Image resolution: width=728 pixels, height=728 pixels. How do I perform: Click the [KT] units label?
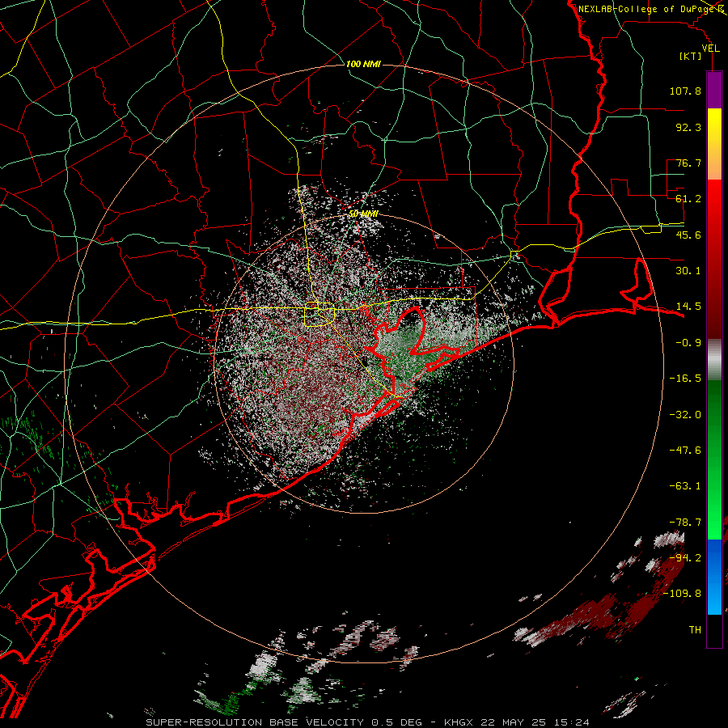coord(691,56)
